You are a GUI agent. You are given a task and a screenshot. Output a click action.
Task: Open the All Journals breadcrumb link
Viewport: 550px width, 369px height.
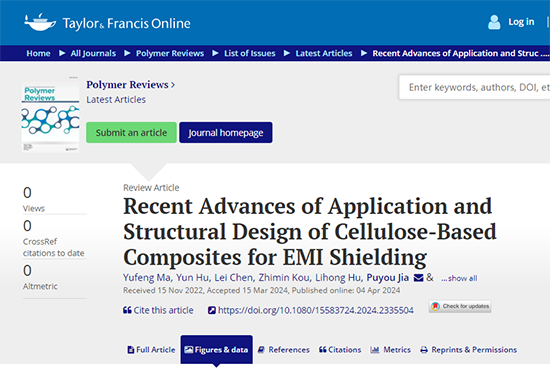tap(93, 53)
